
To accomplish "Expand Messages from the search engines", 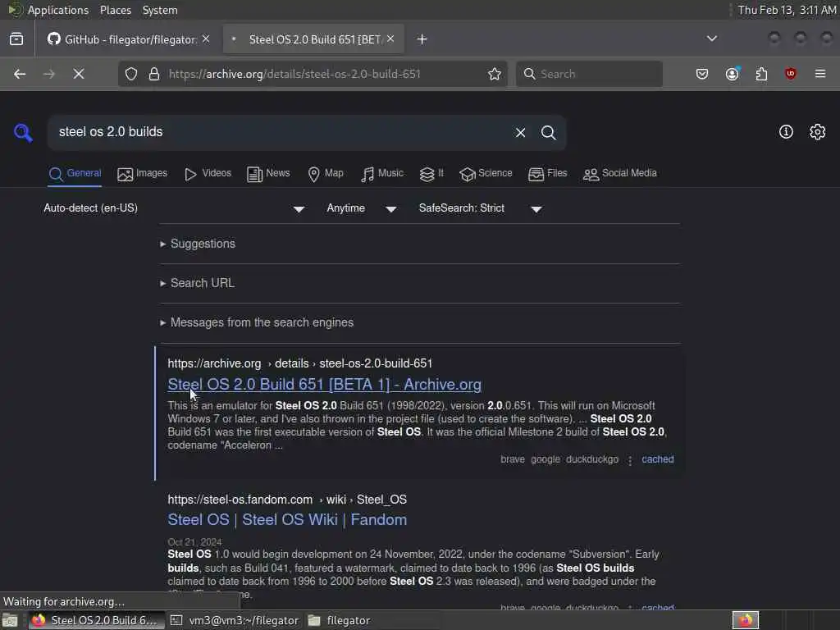I will 257,322.
